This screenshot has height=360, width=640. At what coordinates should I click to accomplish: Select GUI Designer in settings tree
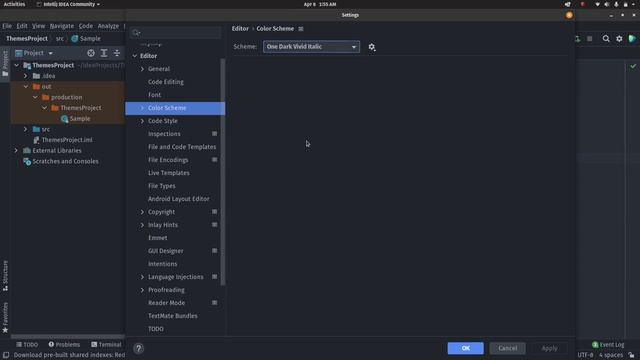click(165, 251)
